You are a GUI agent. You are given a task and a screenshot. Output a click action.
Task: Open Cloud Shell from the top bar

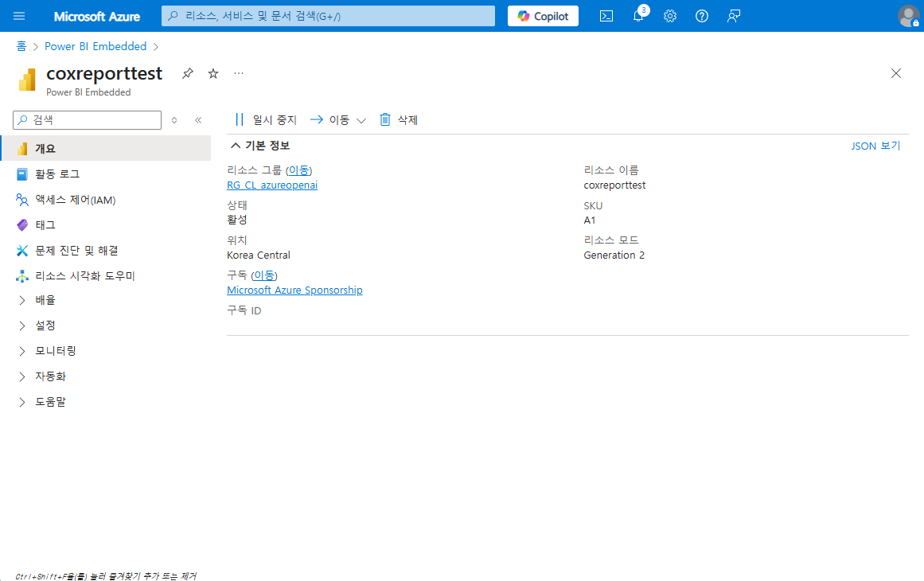[606, 16]
